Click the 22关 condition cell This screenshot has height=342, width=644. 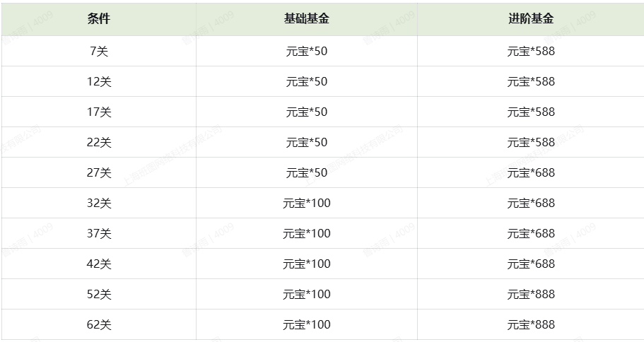point(99,143)
